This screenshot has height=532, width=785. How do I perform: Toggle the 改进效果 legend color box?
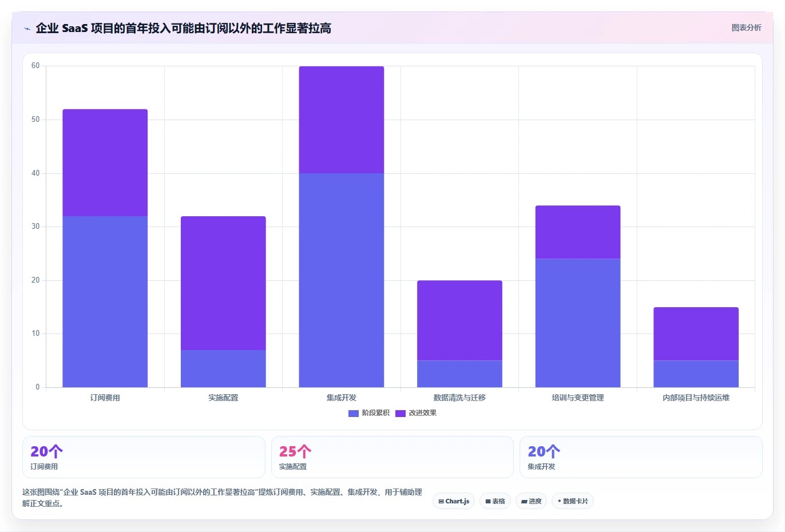401,413
